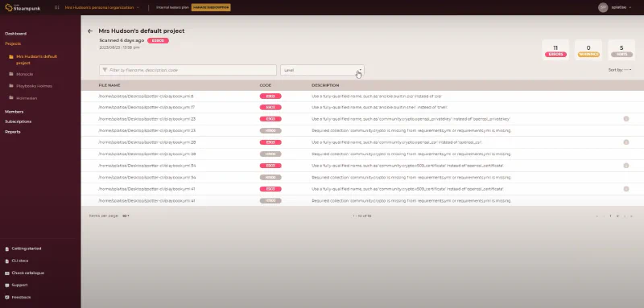644x308 pixels.
Task: Click the info icon on the openssl_privatekey row
Action: pyautogui.click(x=626, y=119)
